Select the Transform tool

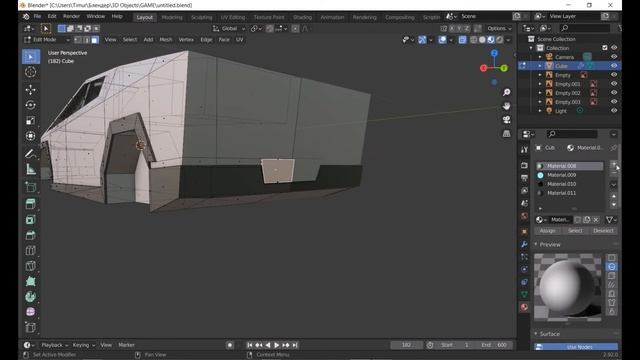click(x=31, y=136)
